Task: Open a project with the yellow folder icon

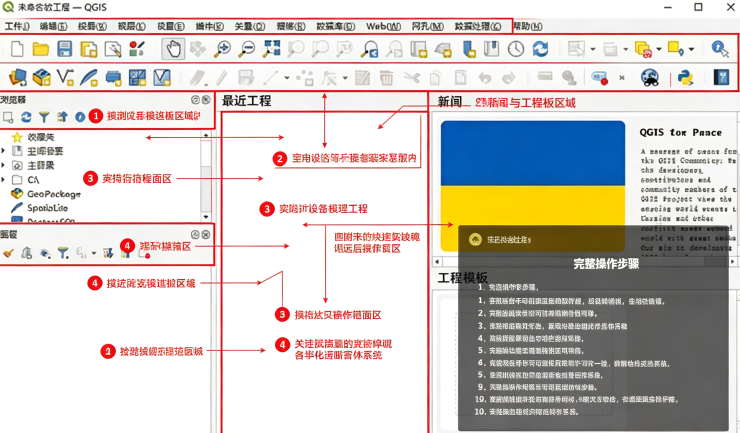Action: point(41,49)
